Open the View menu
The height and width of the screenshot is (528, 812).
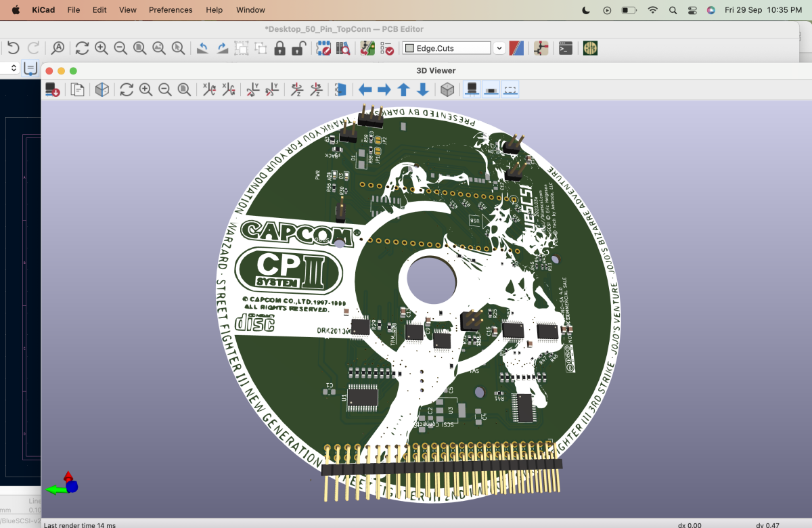pos(128,10)
